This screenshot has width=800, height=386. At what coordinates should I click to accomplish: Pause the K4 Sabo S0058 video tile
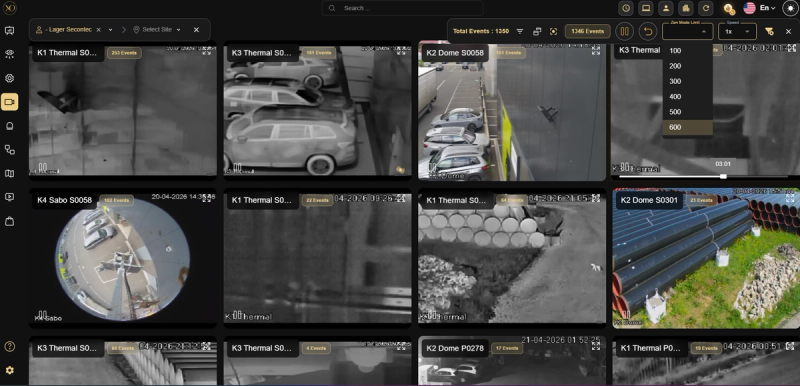43,315
